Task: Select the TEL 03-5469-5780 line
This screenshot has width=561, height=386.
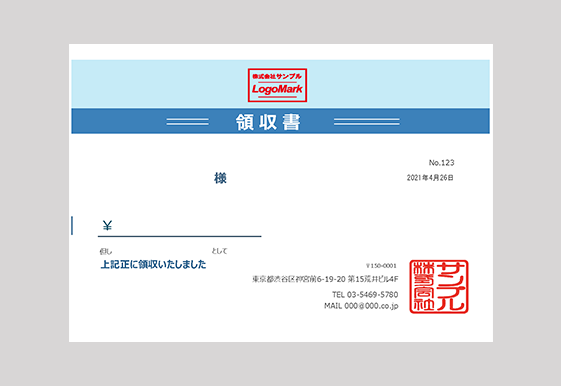Action: point(365,294)
